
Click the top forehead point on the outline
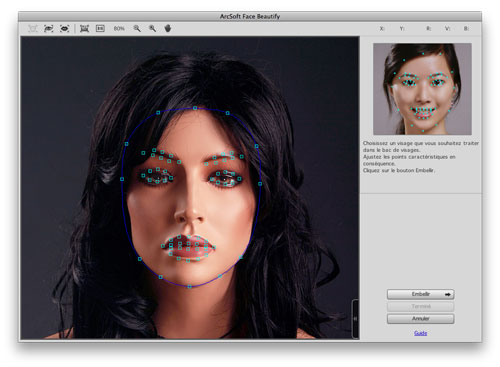pyautogui.click(x=195, y=108)
